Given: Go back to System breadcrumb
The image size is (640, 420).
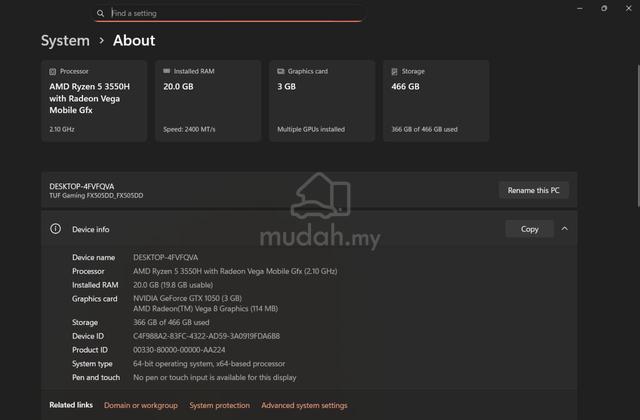Looking at the screenshot, I should coord(65,40).
